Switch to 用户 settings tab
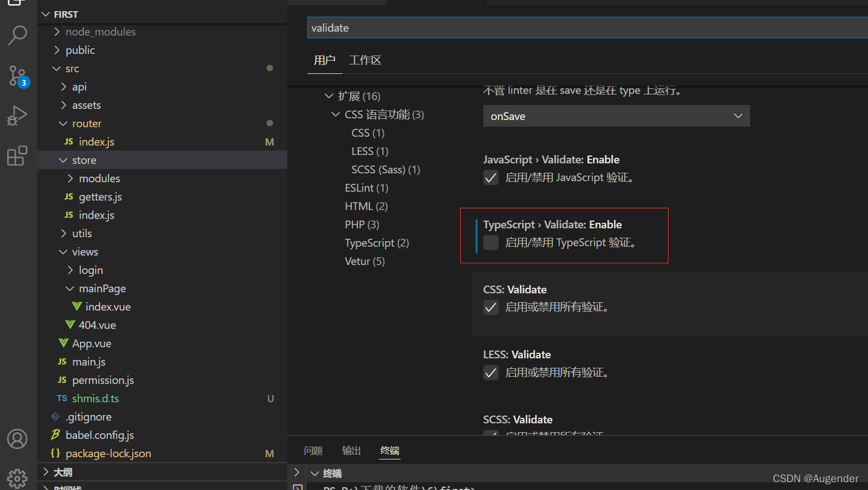868x490 pixels. click(325, 60)
